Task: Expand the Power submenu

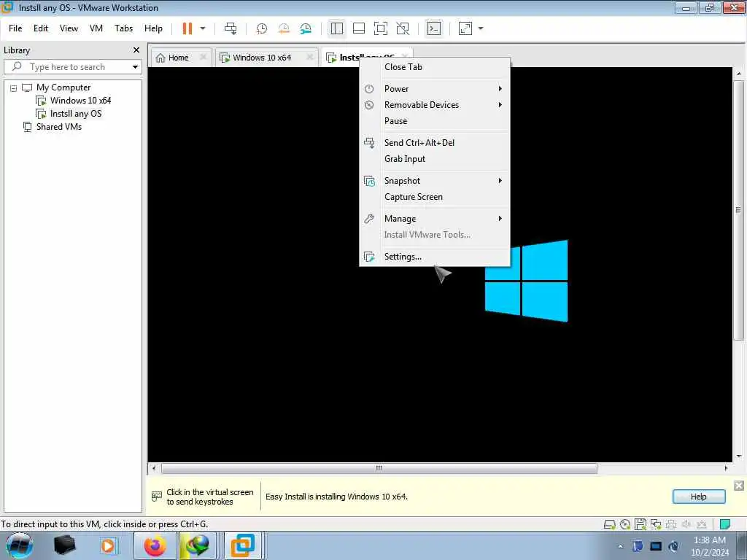Action: click(435, 89)
